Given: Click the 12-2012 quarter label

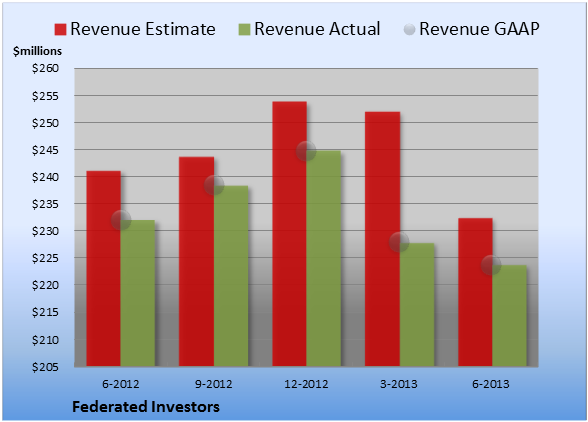Looking at the screenshot, I should click(x=306, y=384).
